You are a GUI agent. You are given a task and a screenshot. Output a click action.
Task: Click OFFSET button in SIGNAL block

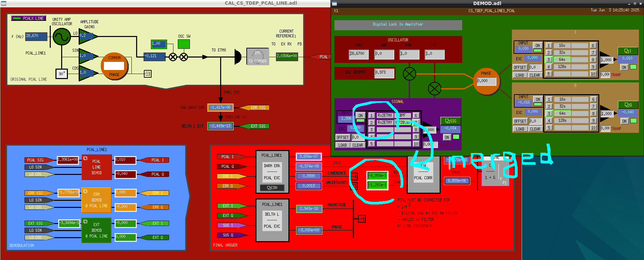pos(343,138)
